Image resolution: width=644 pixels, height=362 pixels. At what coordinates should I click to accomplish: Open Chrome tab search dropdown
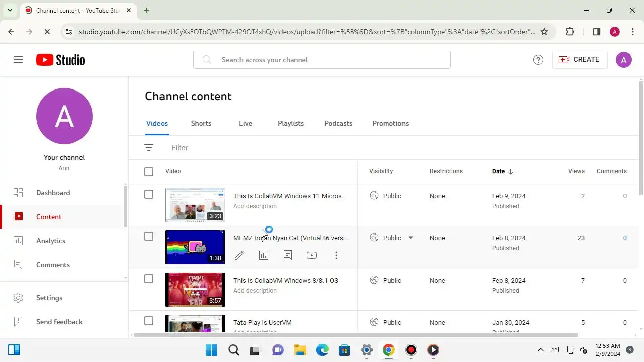pos(10,10)
